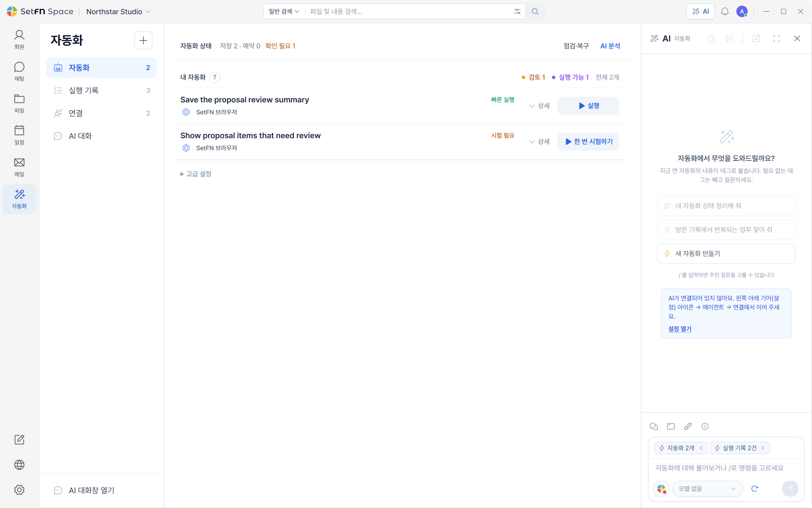
Task: Expand the AI panel to fullscreen
Action: (776, 39)
